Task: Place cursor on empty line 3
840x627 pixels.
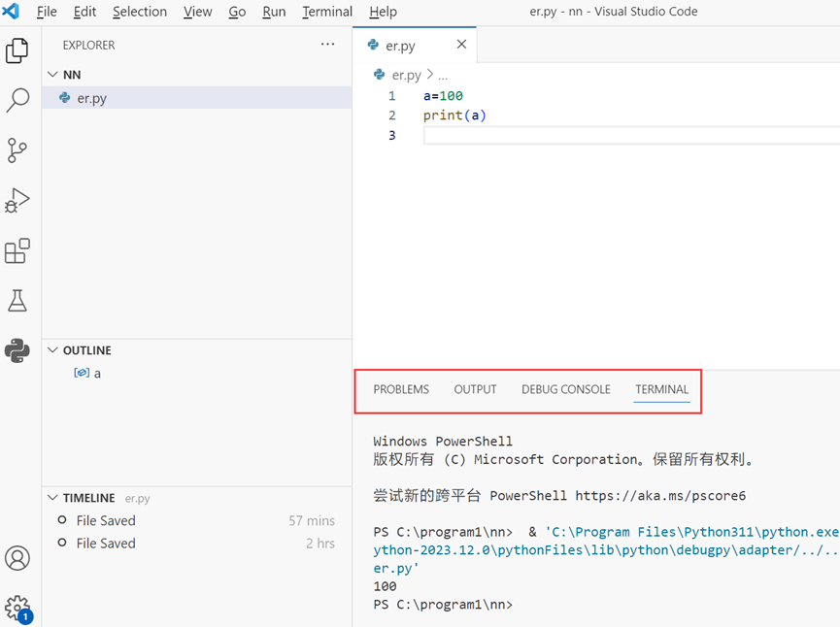Action: coord(631,135)
